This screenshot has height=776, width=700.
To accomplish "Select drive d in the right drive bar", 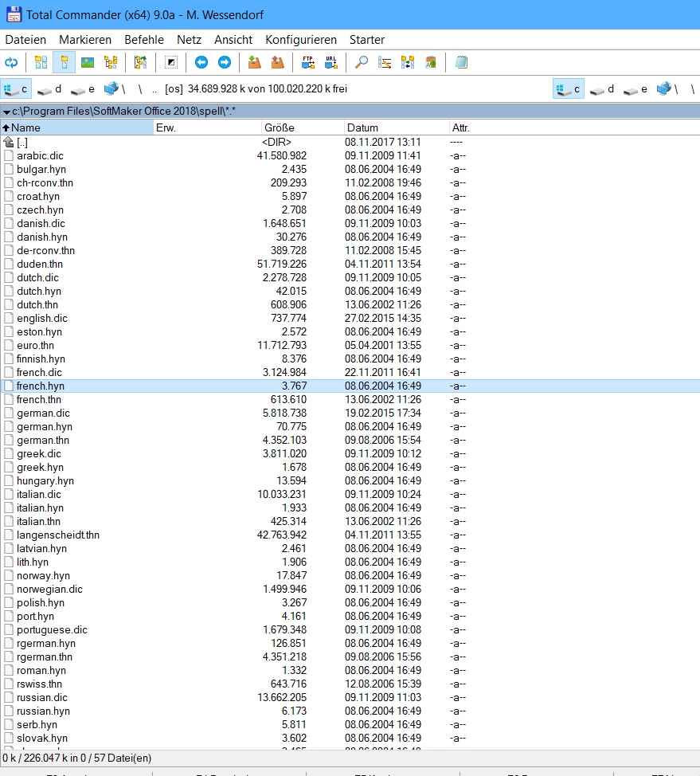I will click(x=602, y=89).
